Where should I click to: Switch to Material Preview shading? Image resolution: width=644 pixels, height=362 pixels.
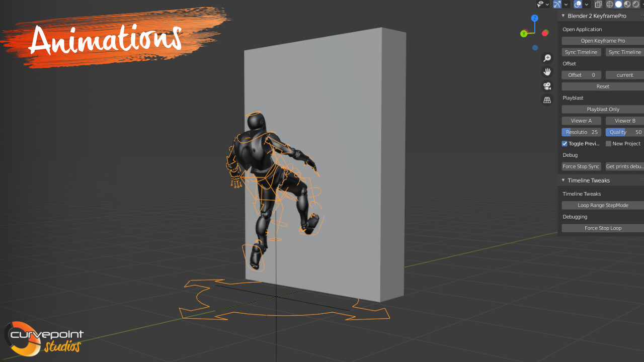tap(627, 5)
